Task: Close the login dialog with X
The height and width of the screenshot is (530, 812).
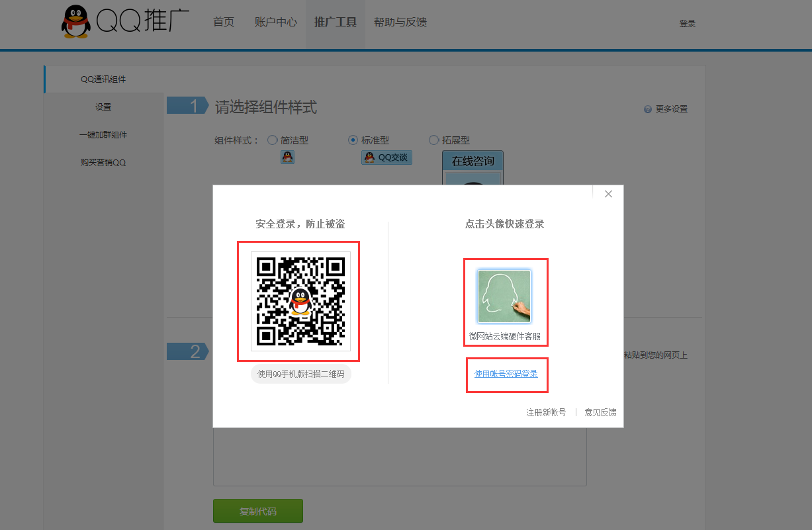Action: 608,194
